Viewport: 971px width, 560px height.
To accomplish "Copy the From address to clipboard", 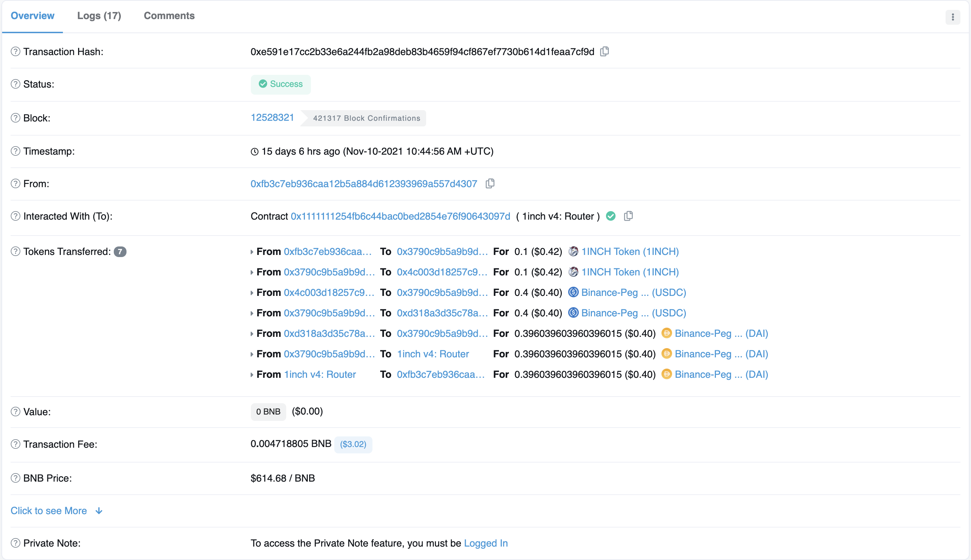I will [x=490, y=184].
